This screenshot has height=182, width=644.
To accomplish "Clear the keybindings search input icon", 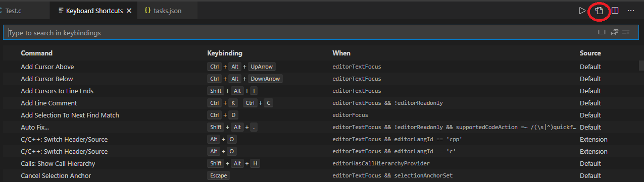I will click(x=626, y=32).
